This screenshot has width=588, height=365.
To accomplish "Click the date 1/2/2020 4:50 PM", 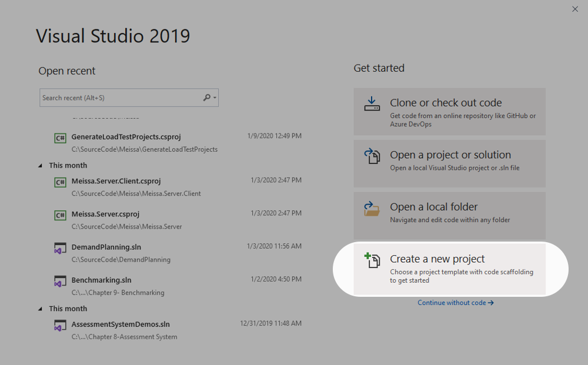I will 276,279.
